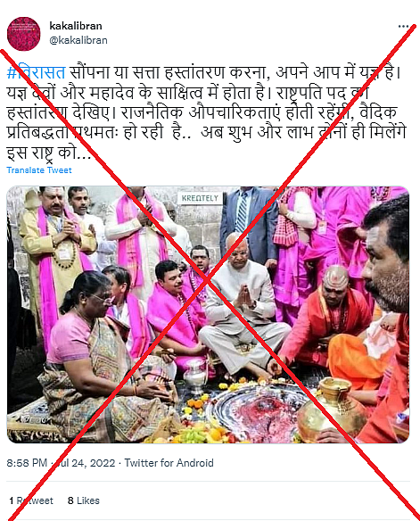This screenshot has height=521, width=420.
Task: Open the kakalibran display name profile
Action: 76,26
